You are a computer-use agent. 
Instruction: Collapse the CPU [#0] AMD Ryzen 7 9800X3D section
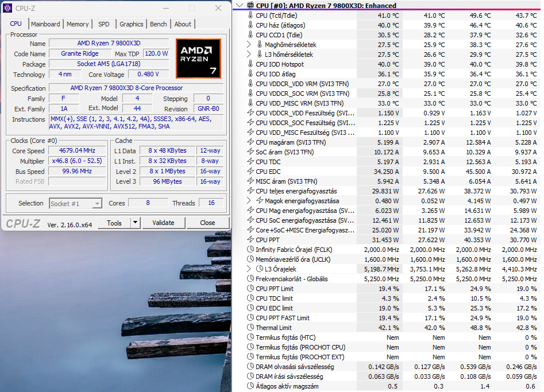click(x=240, y=5)
